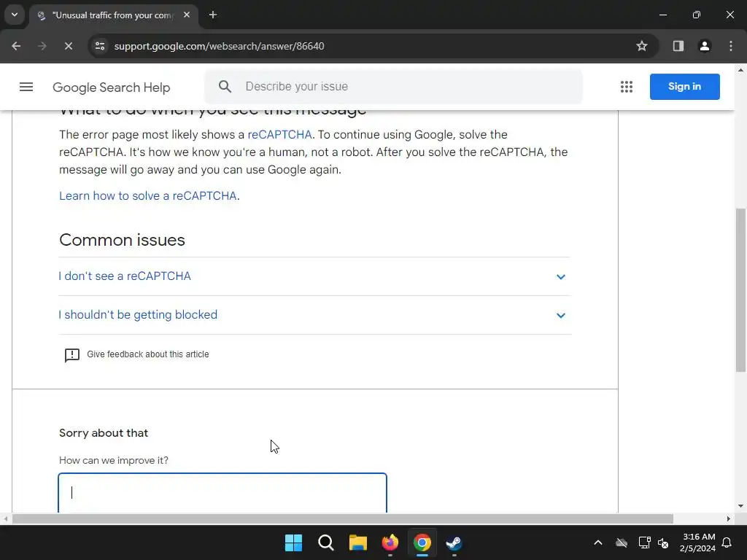747x560 pixels.
Task: Click the Sorry about that text
Action: coord(104,433)
